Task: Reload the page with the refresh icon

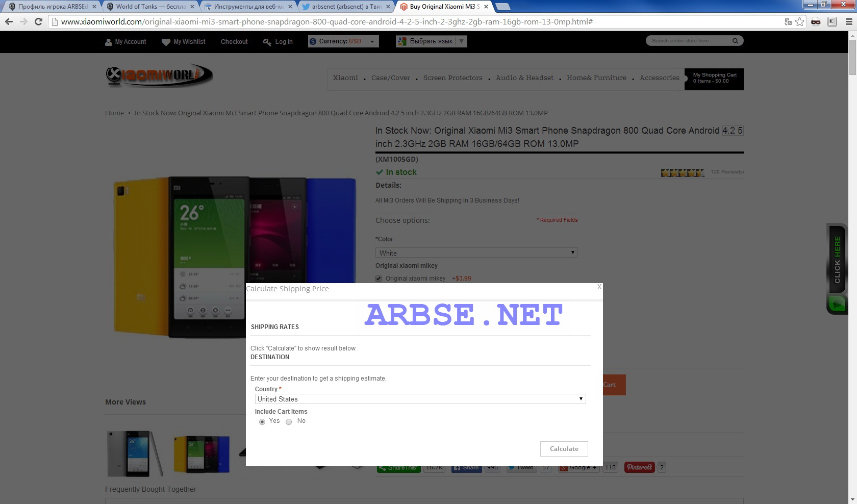Action: (x=38, y=21)
